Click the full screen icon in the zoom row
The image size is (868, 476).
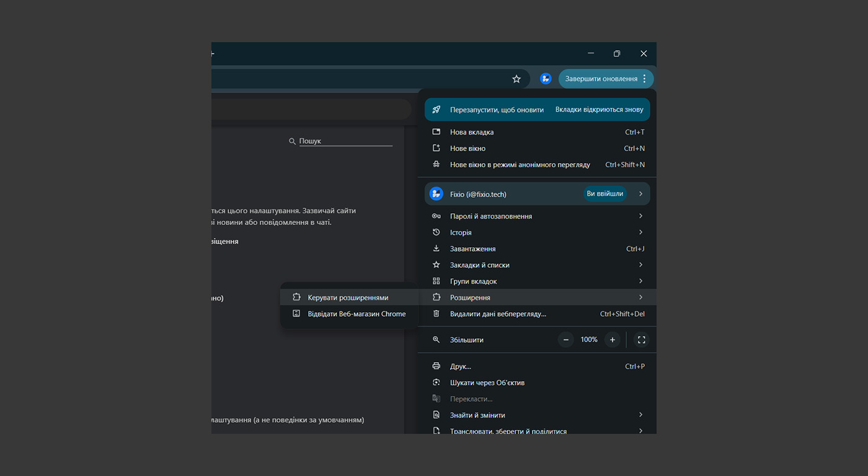point(642,340)
